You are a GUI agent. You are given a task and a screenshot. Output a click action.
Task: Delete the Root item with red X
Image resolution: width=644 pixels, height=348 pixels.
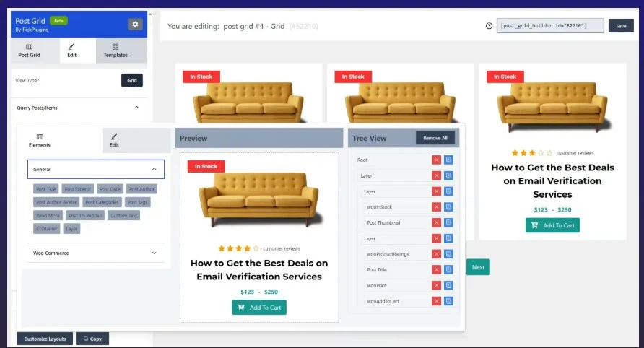point(436,160)
